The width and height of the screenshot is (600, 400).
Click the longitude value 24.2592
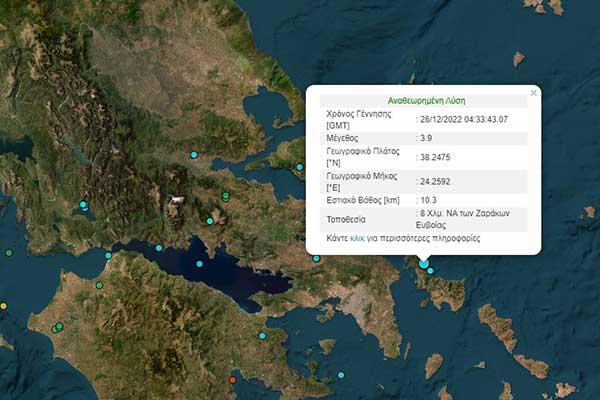434,180
